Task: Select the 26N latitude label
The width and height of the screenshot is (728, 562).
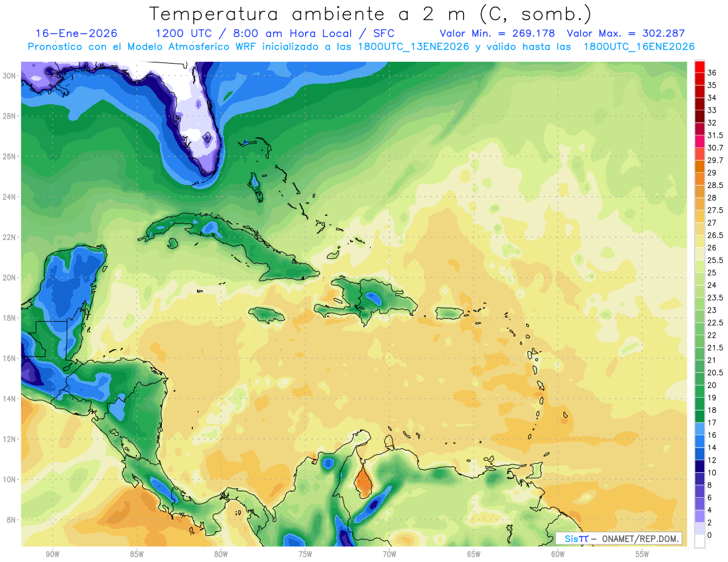Action: (x=9, y=156)
